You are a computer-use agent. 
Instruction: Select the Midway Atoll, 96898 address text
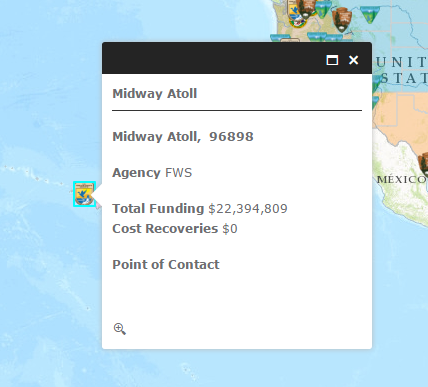183,137
